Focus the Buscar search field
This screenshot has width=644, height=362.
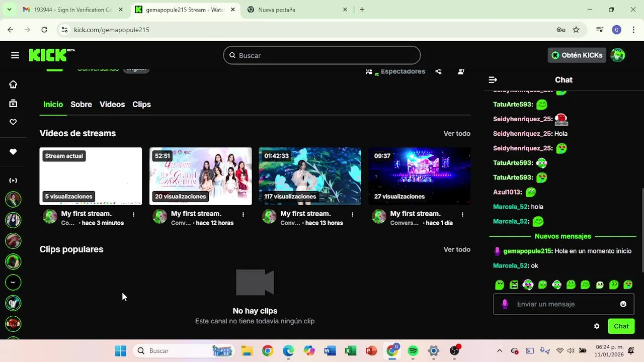322,55
